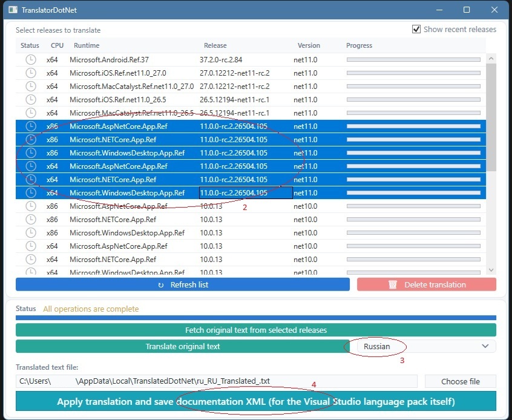Apply translation and save documentation XML
512x420 pixels.
pyautogui.click(x=256, y=401)
